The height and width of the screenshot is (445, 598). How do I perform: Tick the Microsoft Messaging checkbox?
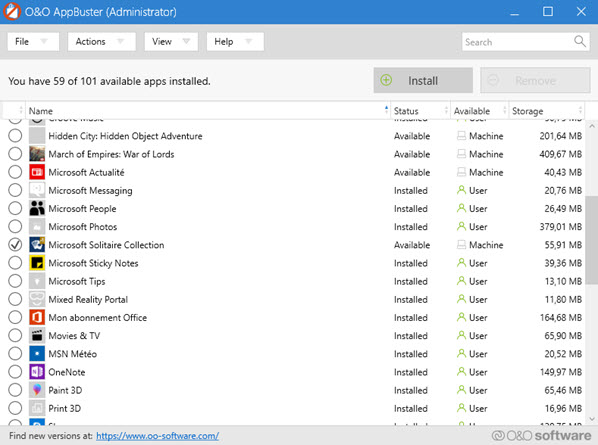15,190
